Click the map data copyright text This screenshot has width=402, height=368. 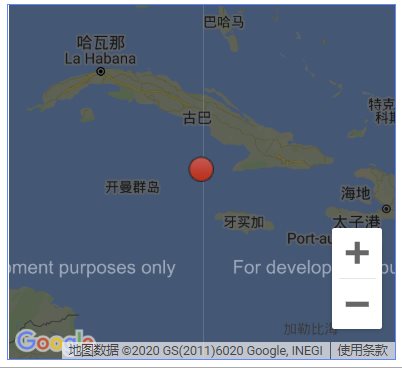pos(196,350)
